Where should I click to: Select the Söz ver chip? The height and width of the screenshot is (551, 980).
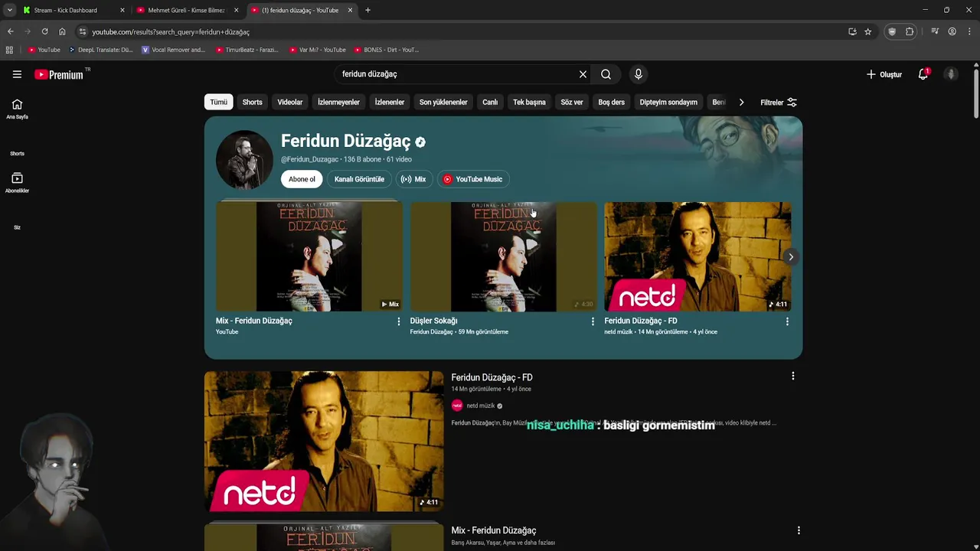point(572,102)
